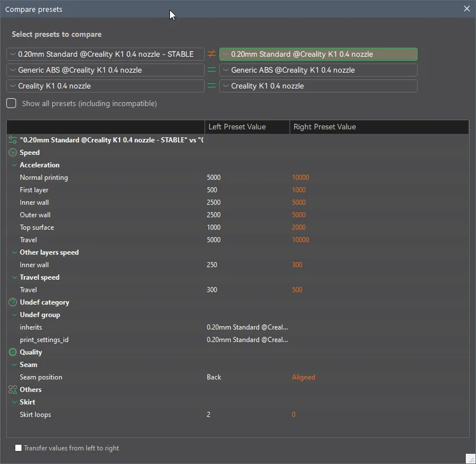The width and height of the screenshot is (476, 464).
Task: Collapse the Acceleration group
Action: [x=14, y=165]
